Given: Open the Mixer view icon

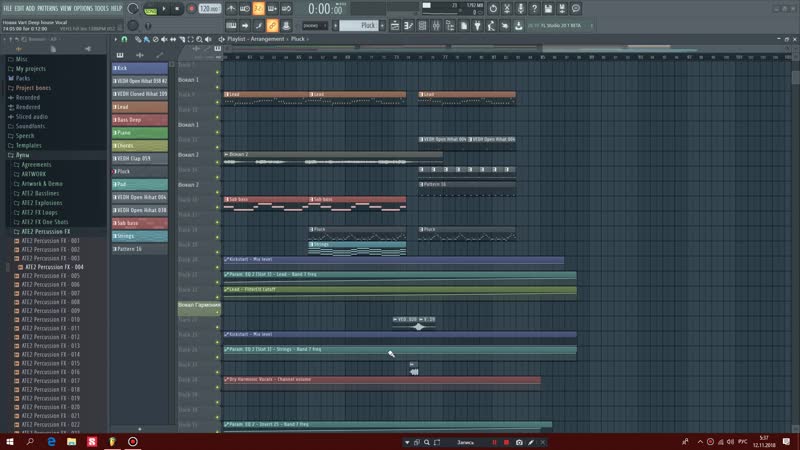Looking at the screenshot, I should 436,26.
